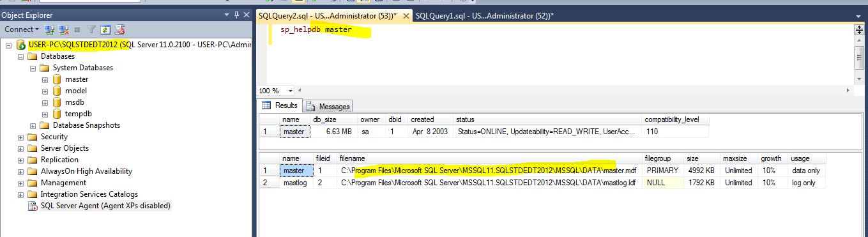This screenshot has height=237, width=868.
Task: Expand the Replication folder
Action: [x=21, y=160]
